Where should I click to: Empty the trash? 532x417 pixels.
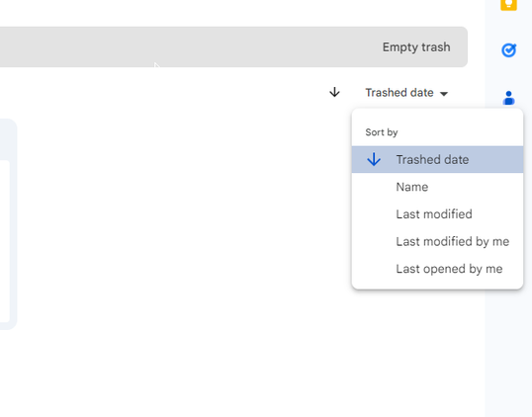416,47
